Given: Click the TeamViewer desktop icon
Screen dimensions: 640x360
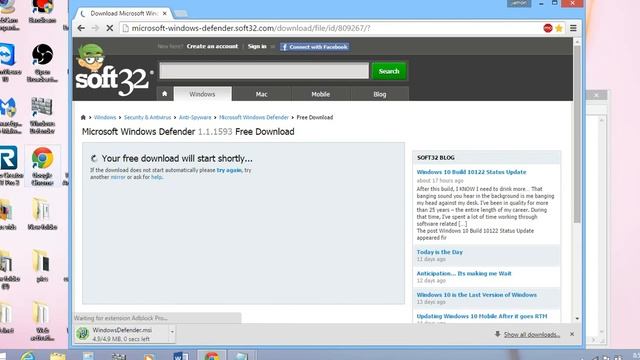Looking at the screenshot, I should coord(9,63).
